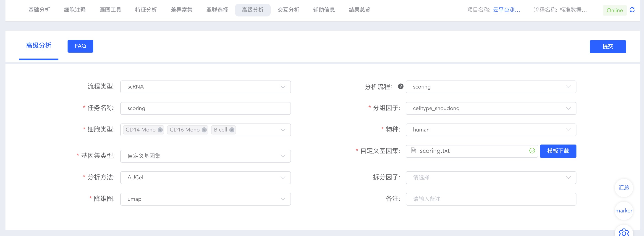644x236 pixels.
Task: Remove the CD16 Mono tag
Action: point(204,130)
